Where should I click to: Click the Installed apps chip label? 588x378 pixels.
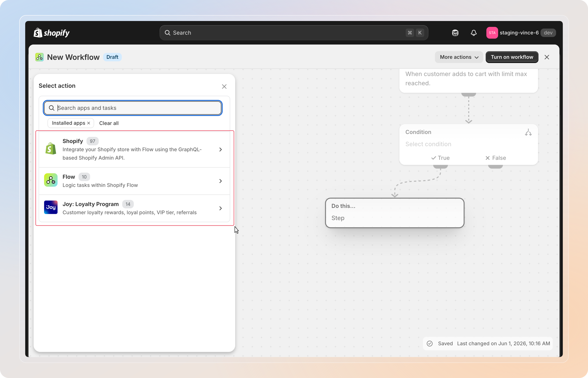[x=68, y=123]
